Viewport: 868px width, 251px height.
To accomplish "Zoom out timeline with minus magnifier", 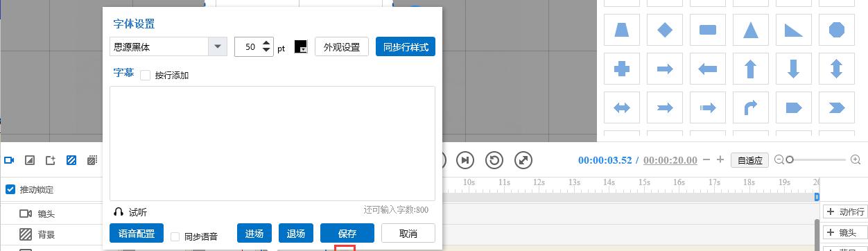I will [779, 159].
